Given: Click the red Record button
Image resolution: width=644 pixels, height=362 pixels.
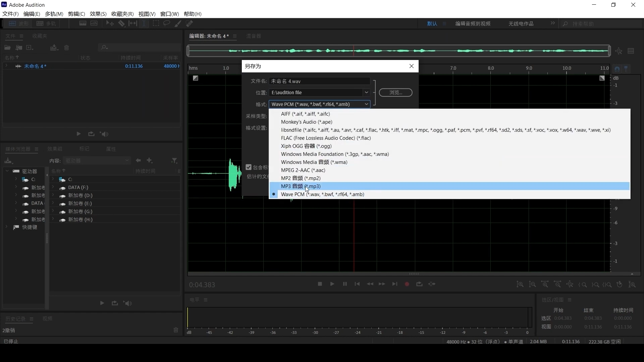Looking at the screenshot, I should coord(407,284).
